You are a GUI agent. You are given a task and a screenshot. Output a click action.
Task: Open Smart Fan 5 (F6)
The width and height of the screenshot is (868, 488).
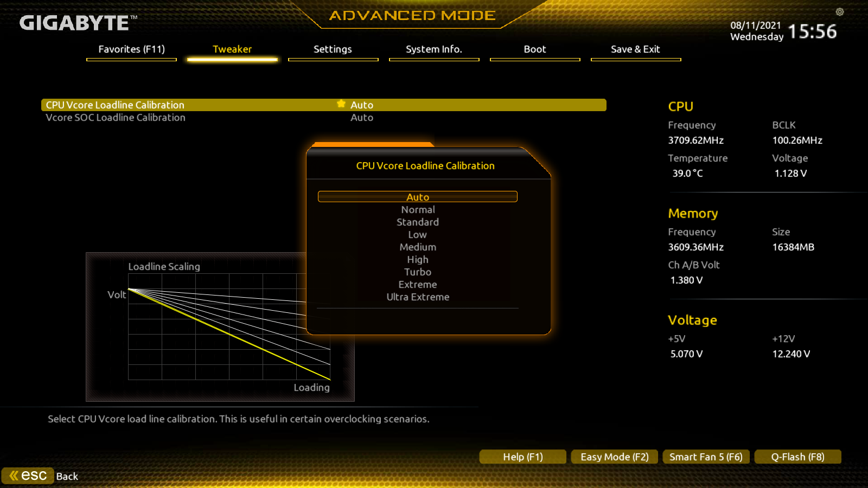click(x=706, y=457)
